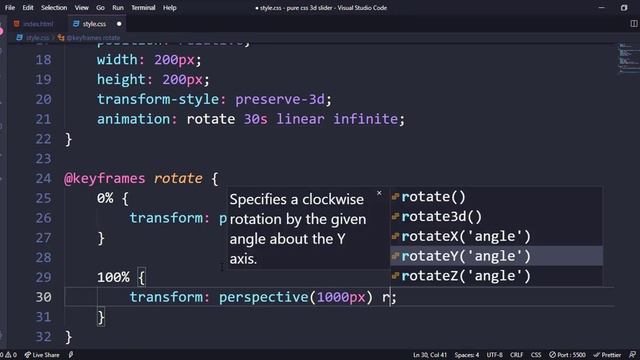The height and width of the screenshot is (360, 640).
Task: Change language mode via CSS
Action: (536, 355)
